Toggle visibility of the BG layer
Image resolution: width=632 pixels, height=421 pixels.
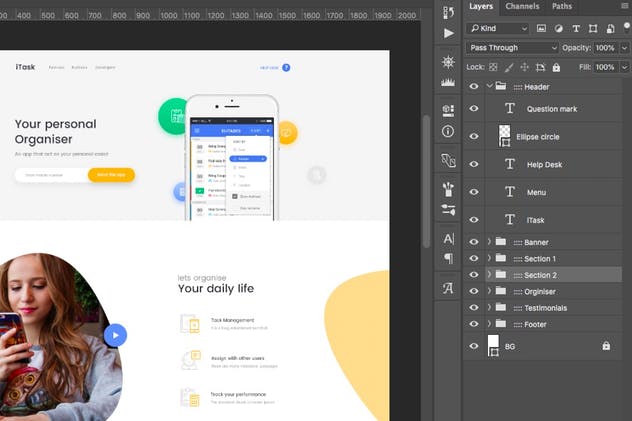pos(474,346)
